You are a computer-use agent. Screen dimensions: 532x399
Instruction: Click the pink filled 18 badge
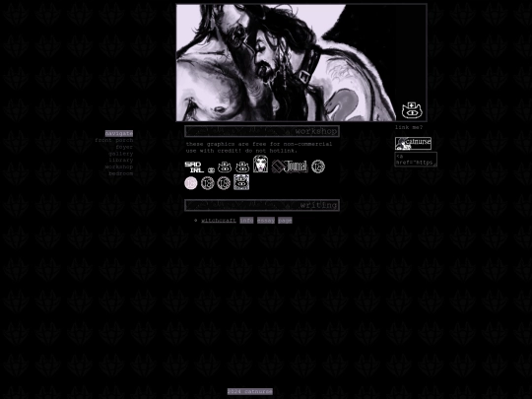click(x=191, y=183)
